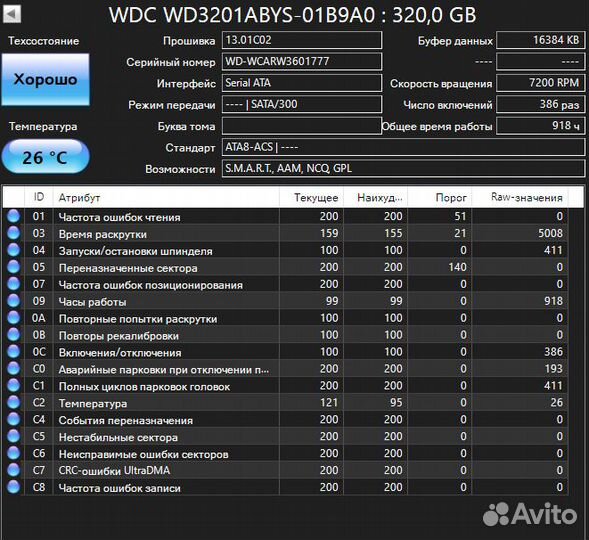Image resolution: width=589 pixels, height=540 pixels.
Task: Click status orb for attribute C6
Action: tap(14, 453)
